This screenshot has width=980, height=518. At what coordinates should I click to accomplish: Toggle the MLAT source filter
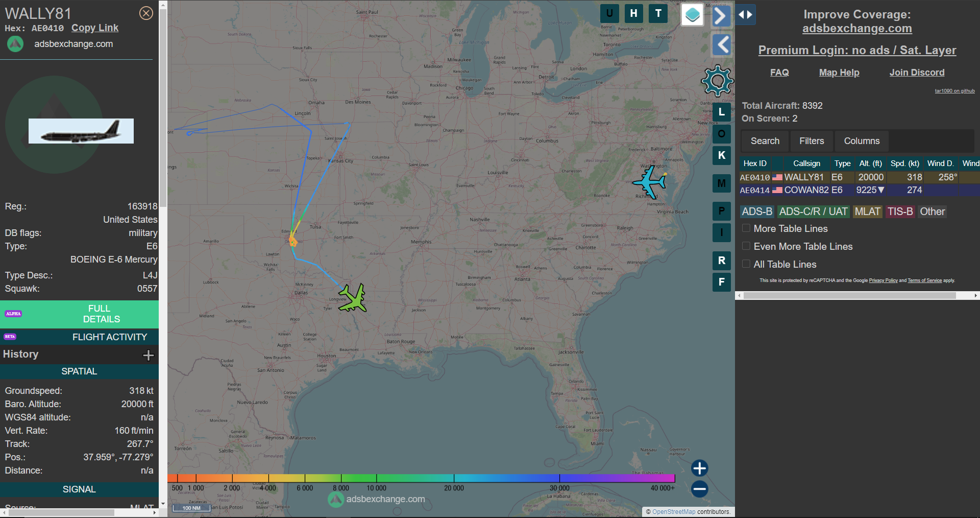[x=868, y=211]
